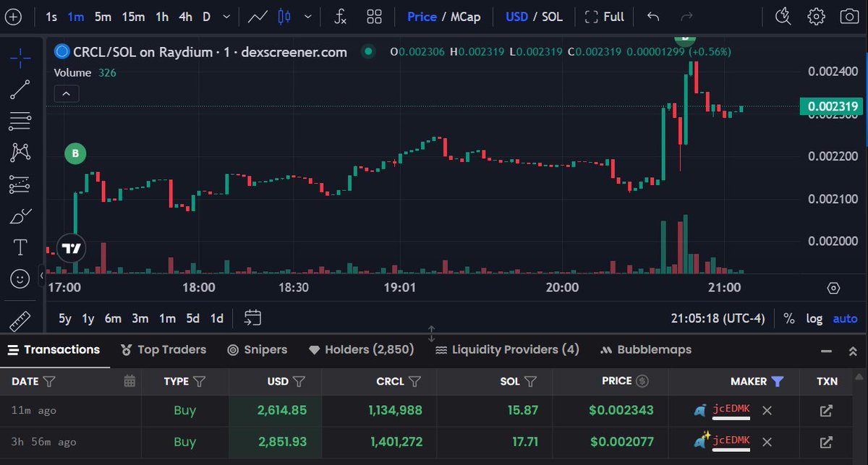
Task: Open the active MAKER column filter
Action: [778, 381]
